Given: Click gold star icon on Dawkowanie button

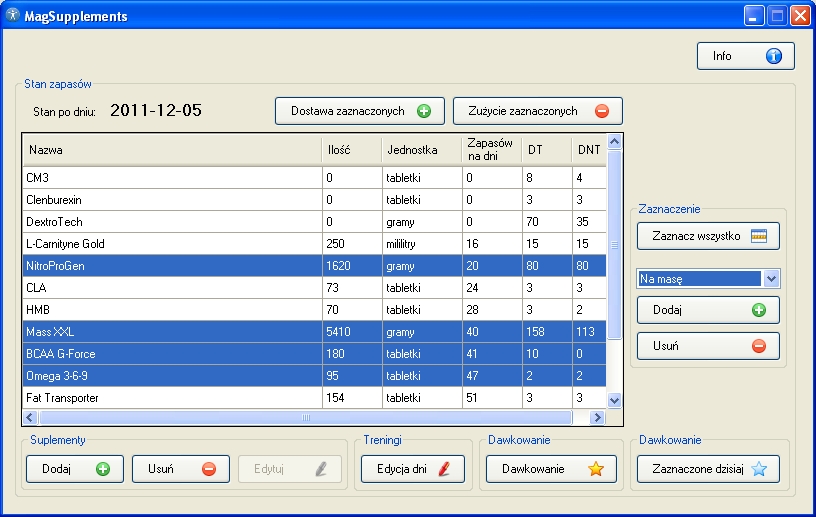Looking at the screenshot, I should point(596,469).
